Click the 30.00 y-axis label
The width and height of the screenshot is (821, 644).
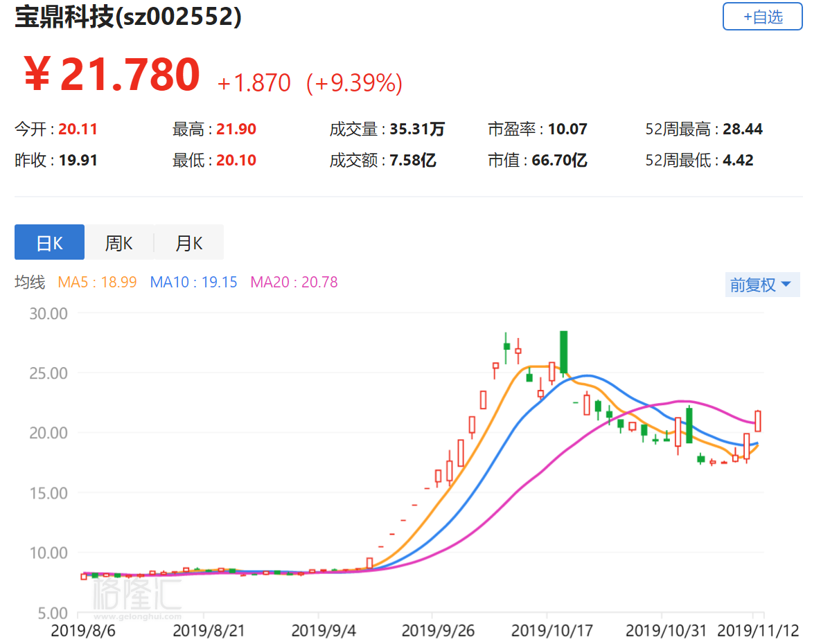[x=48, y=314]
